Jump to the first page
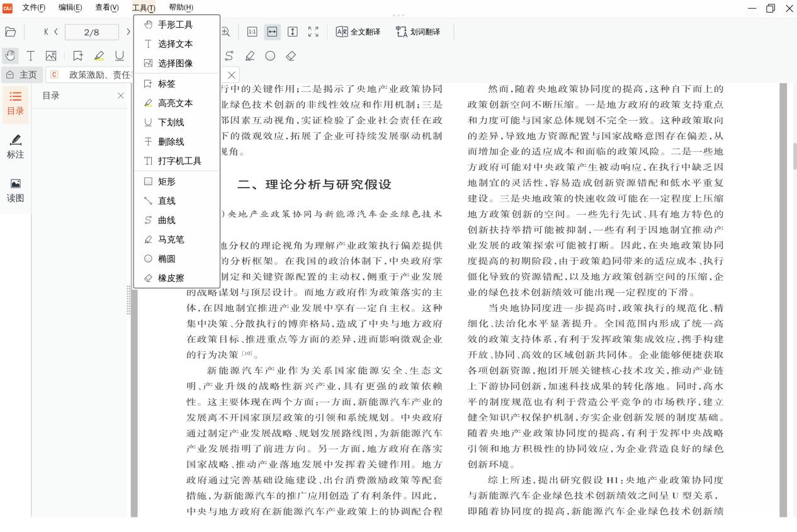 point(46,32)
